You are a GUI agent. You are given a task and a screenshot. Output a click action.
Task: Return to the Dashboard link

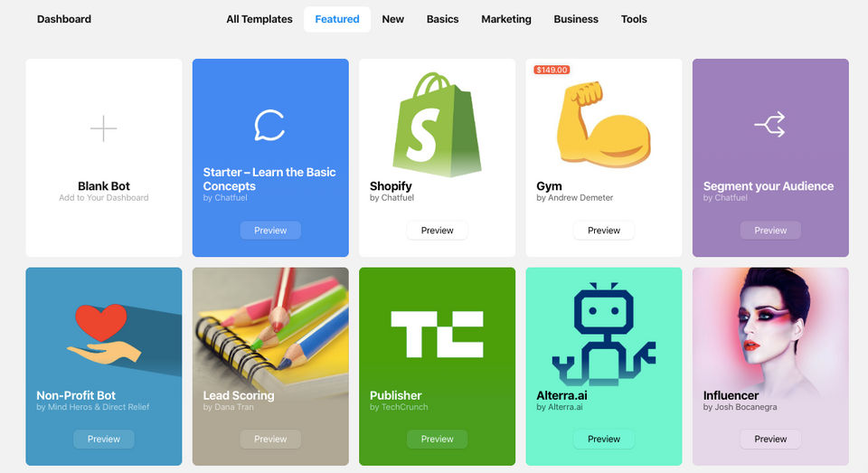[64, 19]
